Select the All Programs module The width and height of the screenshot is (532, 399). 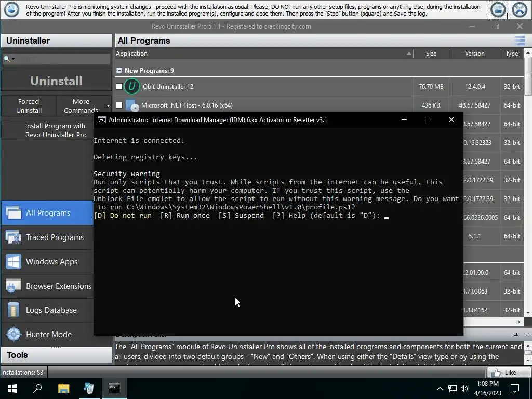tap(47, 212)
